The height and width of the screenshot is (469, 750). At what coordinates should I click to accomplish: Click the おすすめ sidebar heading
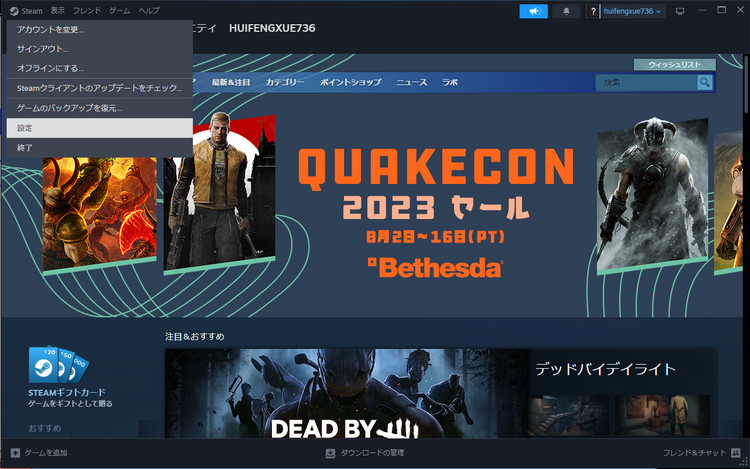(x=44, y=428)
